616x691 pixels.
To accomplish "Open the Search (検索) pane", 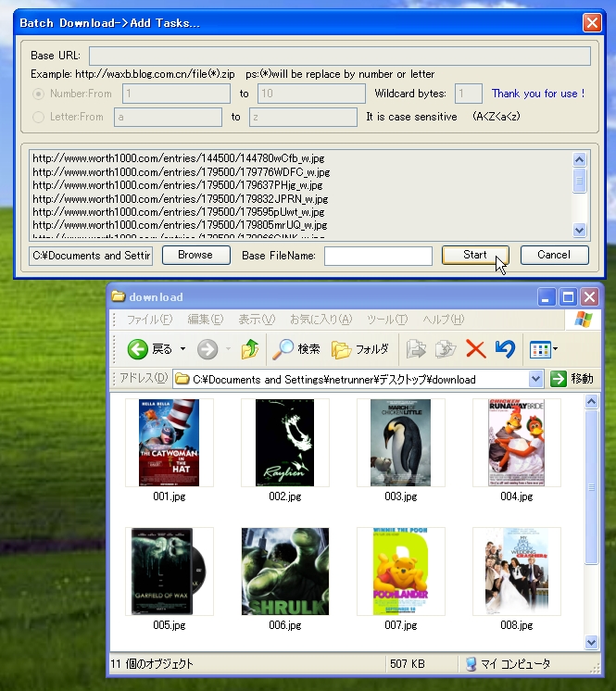I will coord(295,349).
